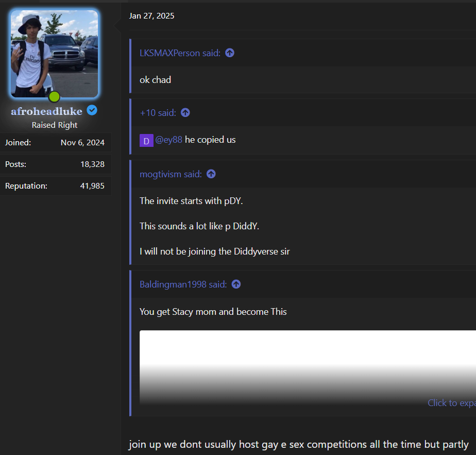Expand the quote with 'Click to expand'
Viewport: 476px width, 455px height.
click(452, 403)
